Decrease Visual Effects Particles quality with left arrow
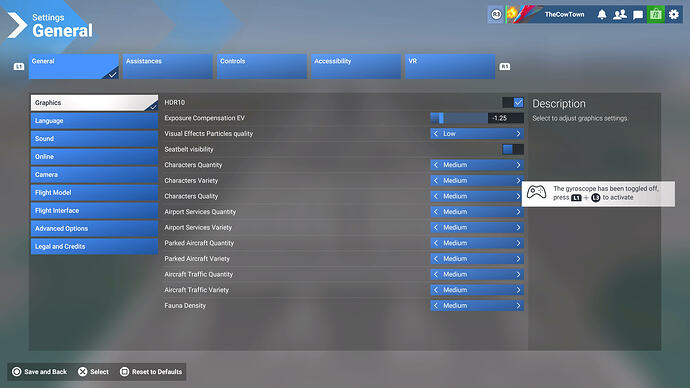This screenshot has height=388, width=690. [436, 134]
